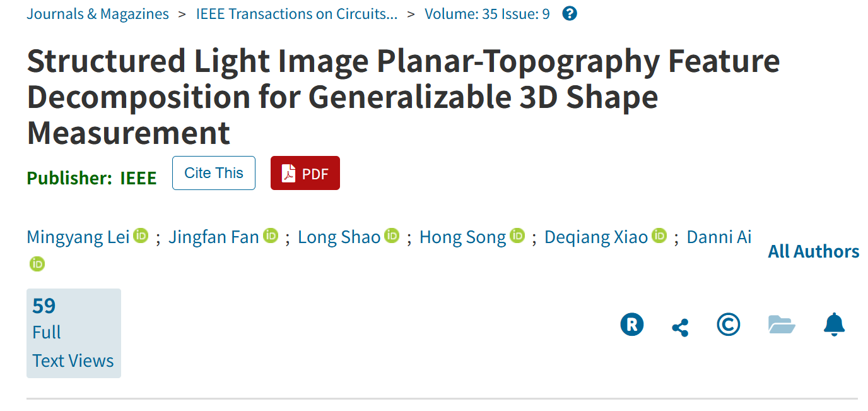Open Mingyang Lei's ORCID icon
This screenshot has height=411, width=868.
(141, 236)
